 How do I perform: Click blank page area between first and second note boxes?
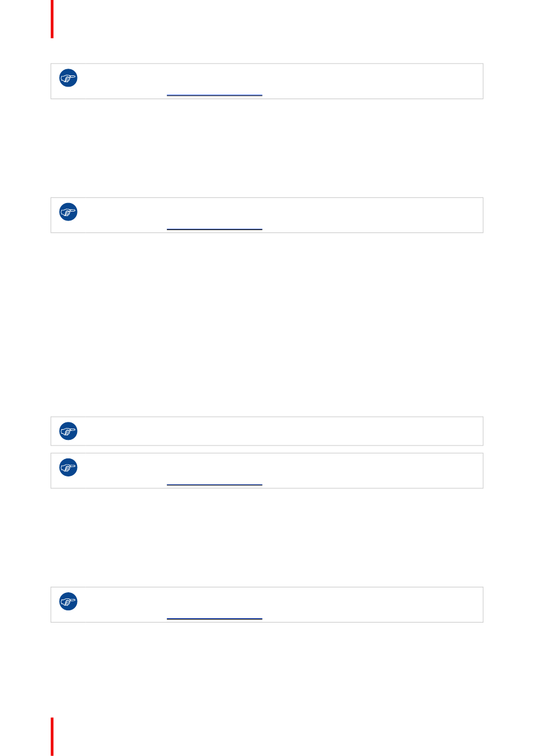(x=267, y=148)
